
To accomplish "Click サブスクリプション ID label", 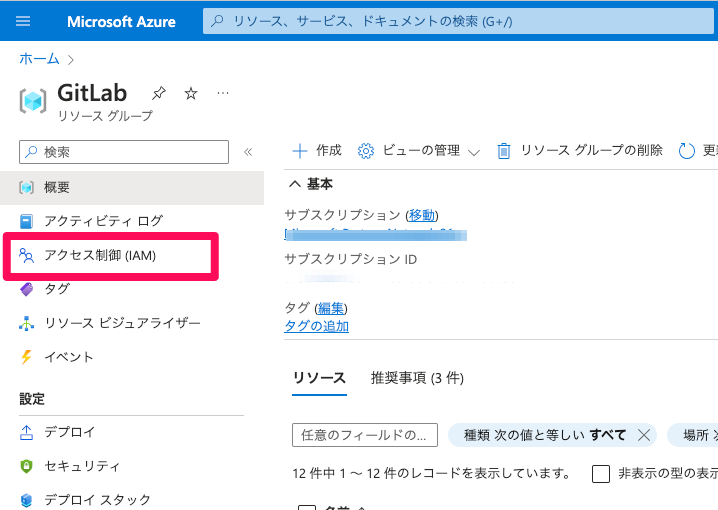I will point(351,259).
